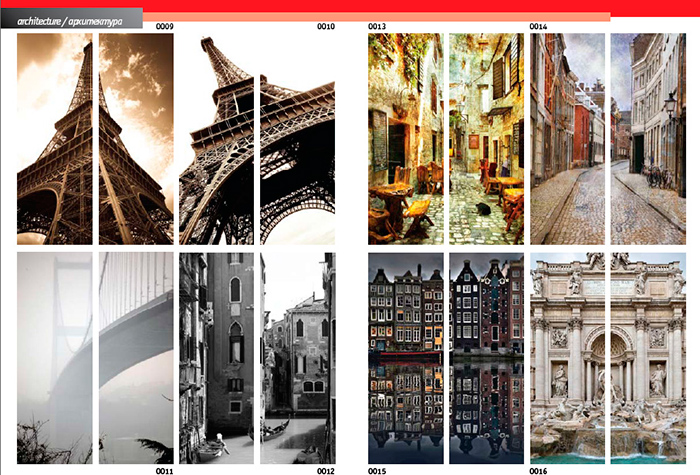Pick the Eiffel Tower upward view left panel 0010

click(x=217, y=139)
